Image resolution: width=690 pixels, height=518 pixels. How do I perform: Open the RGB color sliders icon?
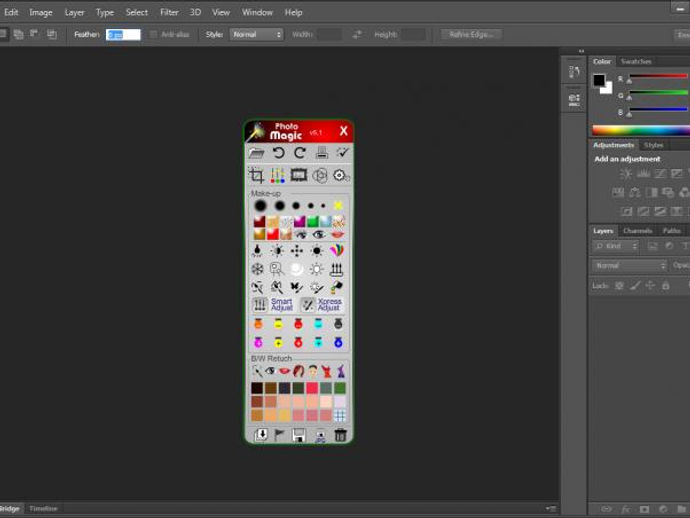(277, 175)
